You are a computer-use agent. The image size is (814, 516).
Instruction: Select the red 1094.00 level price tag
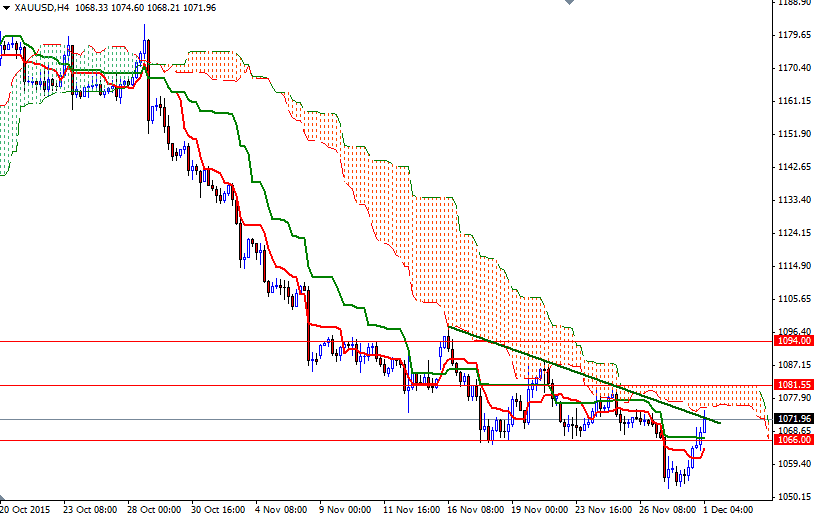coord(794,341)
